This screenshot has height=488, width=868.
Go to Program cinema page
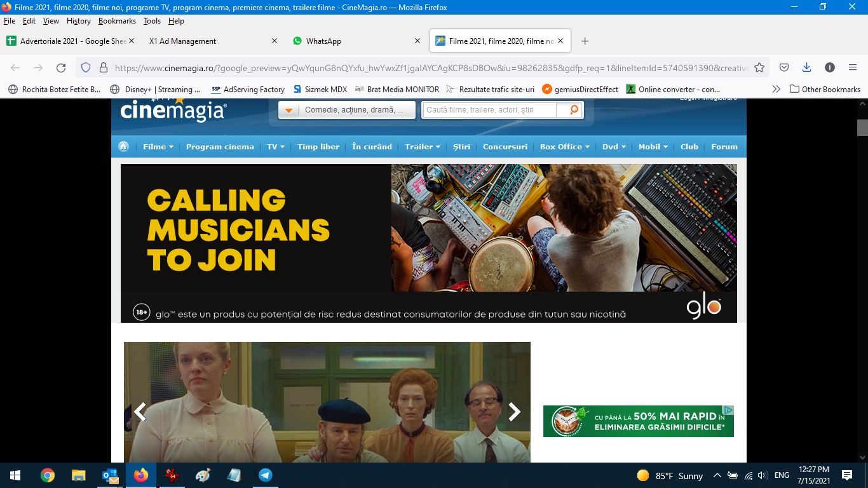click(220, 147)
